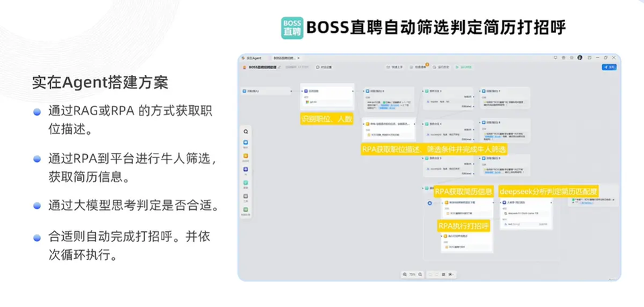Open the dropdown at end of bottom toolbar

pyautogui.click(x=451, y=275)
